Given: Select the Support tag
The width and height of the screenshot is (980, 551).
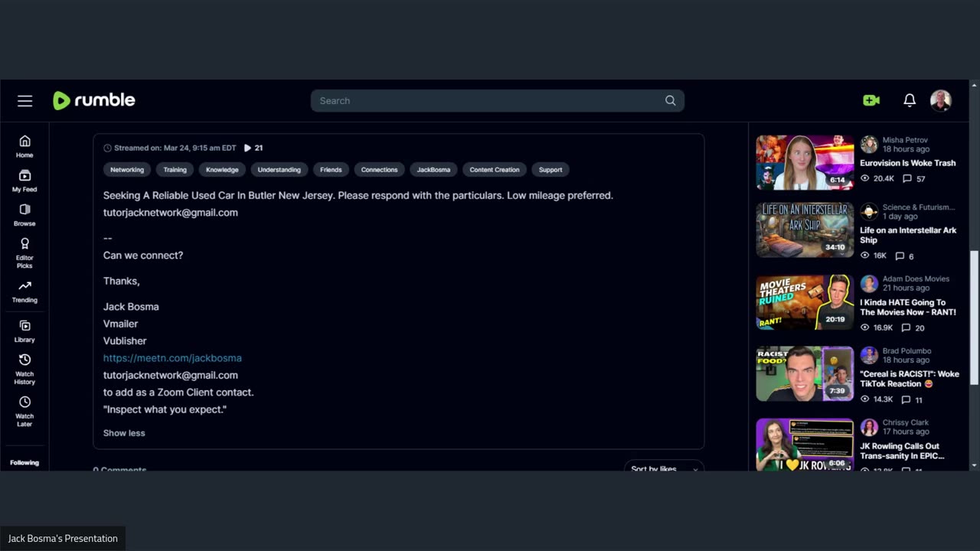Looking at the screenshot, I should coord(550,170).
